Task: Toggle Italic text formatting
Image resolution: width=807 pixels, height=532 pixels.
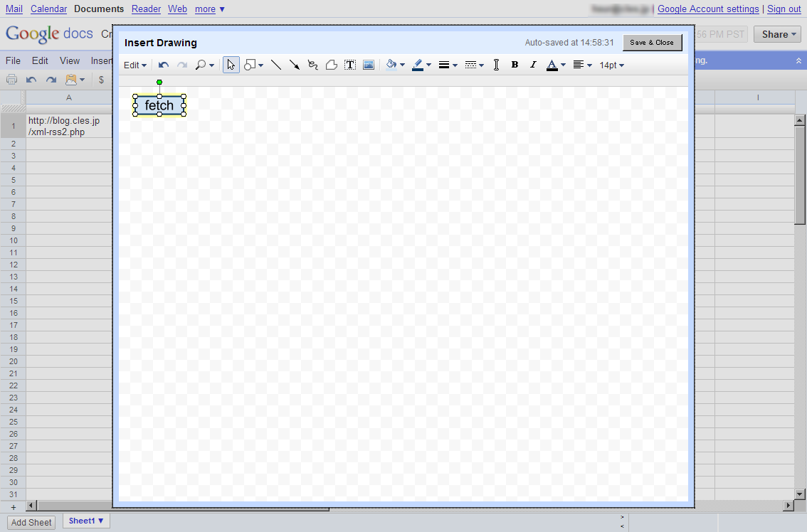Action: click(x=533, y=65)
